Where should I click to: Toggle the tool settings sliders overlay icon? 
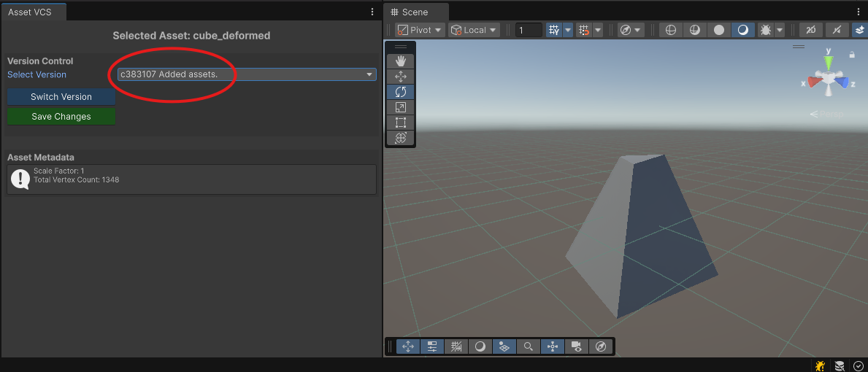pyautogui.click(x=432, y=346)
